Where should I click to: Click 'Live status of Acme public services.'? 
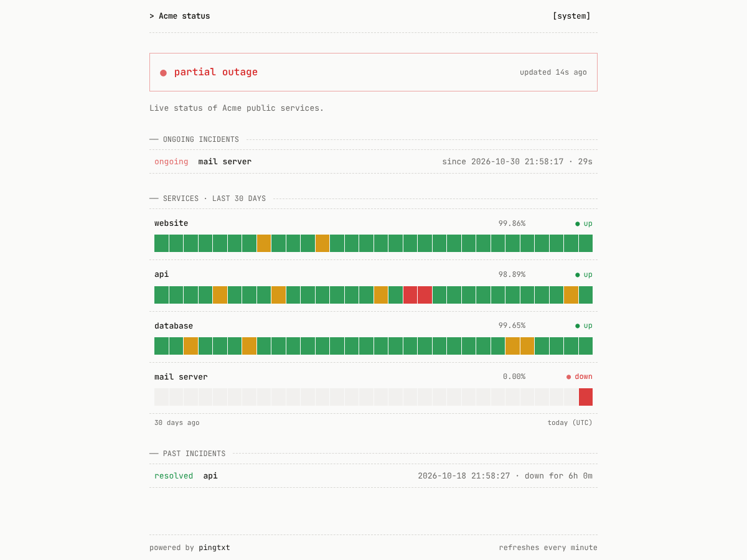[237, 108]
